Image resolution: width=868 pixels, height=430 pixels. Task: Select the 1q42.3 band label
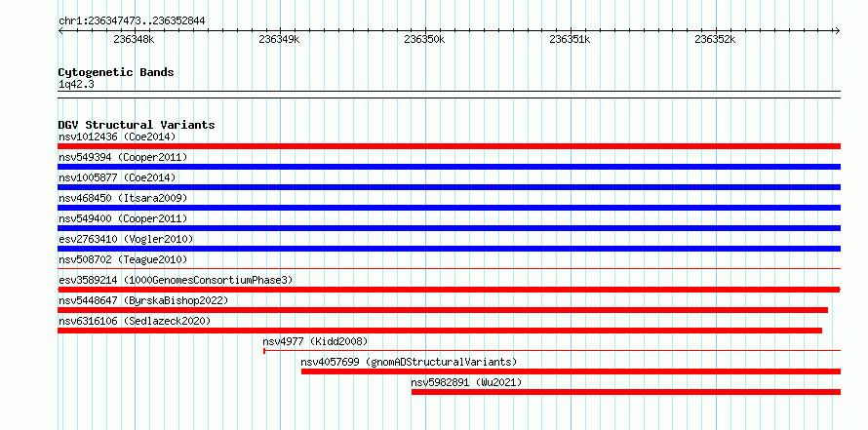pyautogui.click(x=76, y=85)
